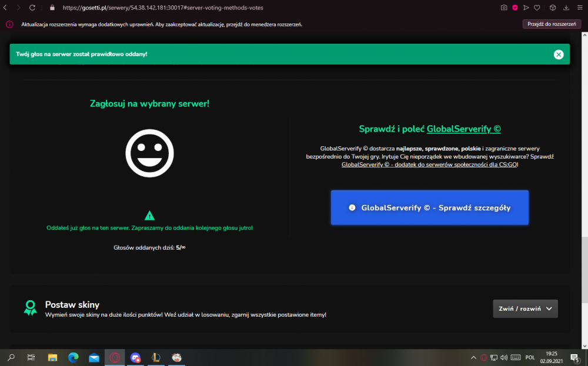Switch to the Opera GX taskbar icon
Image resolution: width=588 pixels, height=366 pixels.
pos(115,357)
